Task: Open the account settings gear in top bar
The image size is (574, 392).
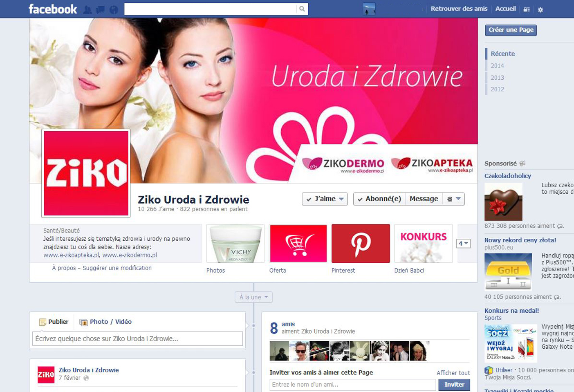Action: click(540, 9)
